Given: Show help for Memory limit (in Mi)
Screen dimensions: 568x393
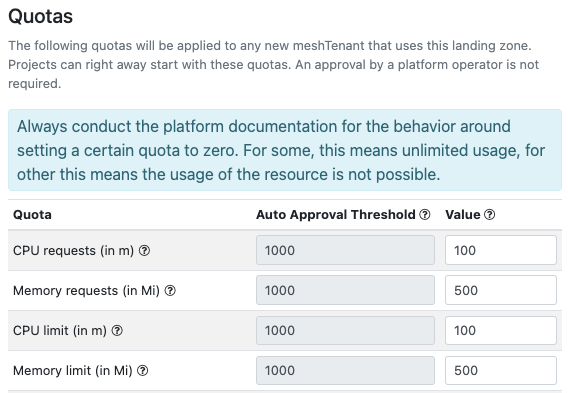Looking at the screenshot, I should (x=143, y=371).
